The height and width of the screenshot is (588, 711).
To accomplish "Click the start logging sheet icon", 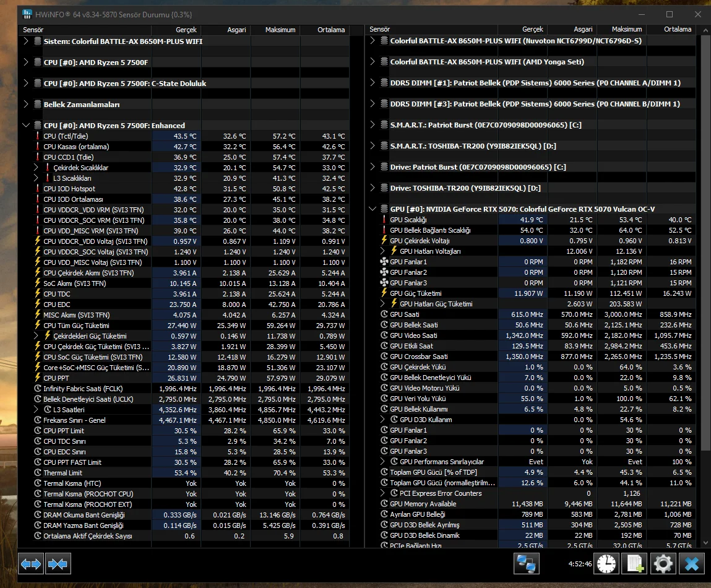I will click(634, 564).
